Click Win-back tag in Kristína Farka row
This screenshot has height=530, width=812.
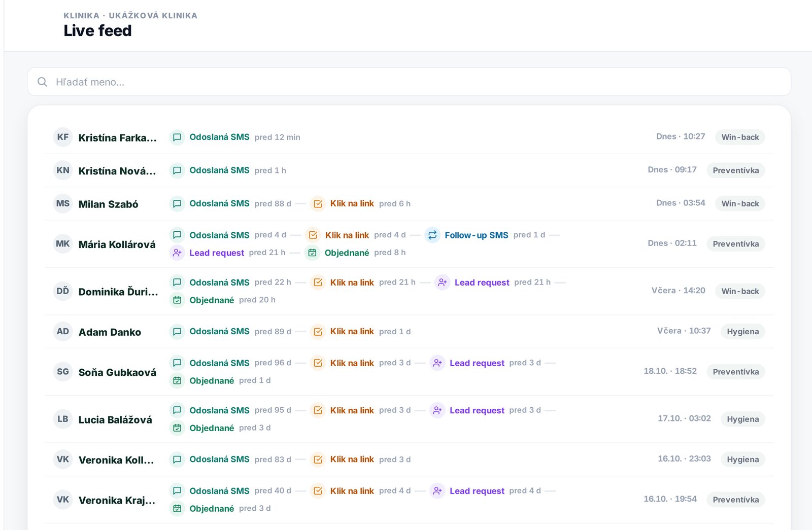coord(740,137)
